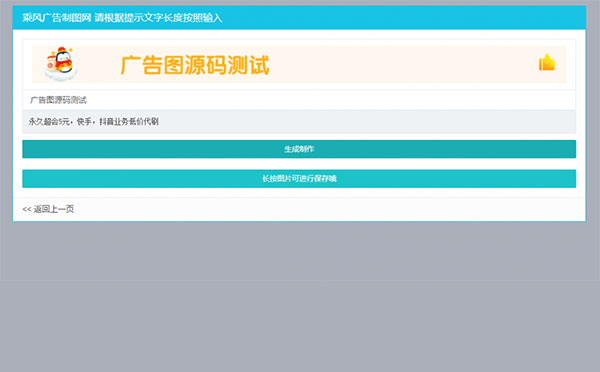Click the 乘风广告制图网 header title
Image resolution: width=600 pixels, height=372 pixels.
click(57, 18)
